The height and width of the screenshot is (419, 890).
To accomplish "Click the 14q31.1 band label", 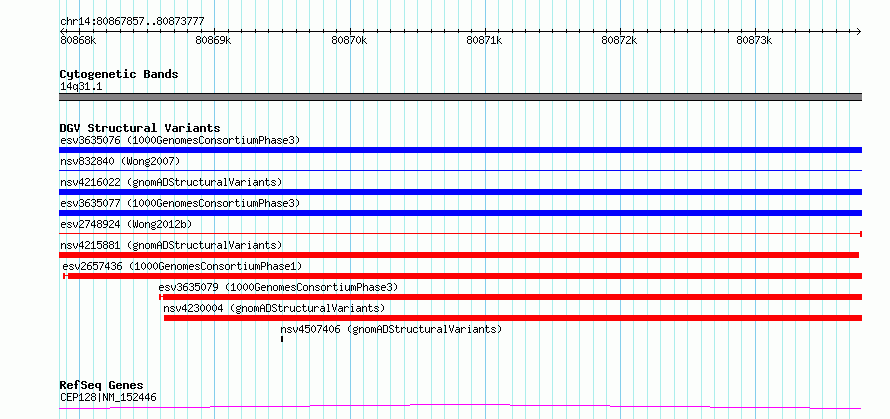I will [81, 87].
